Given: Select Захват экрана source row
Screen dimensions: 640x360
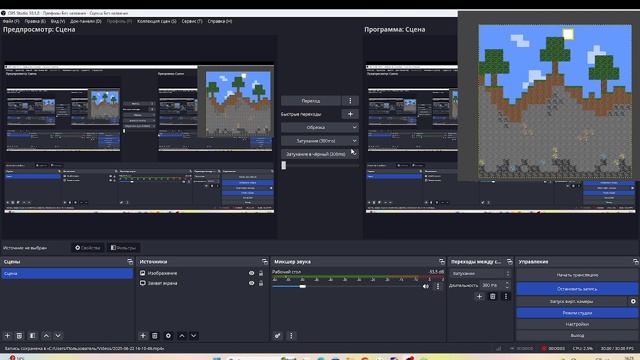Looking at the screenshot, I should [x=202, y=283].
